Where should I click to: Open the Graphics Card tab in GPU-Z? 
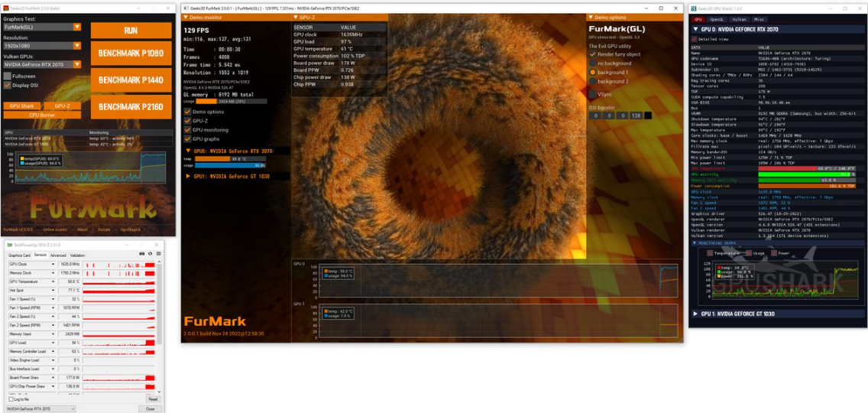click(x=19, y=255)
